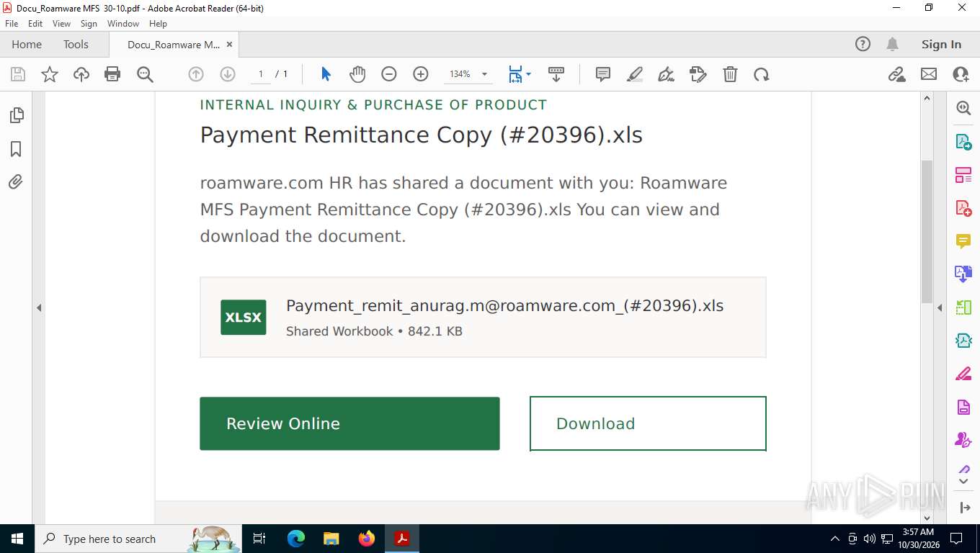Open Export PDF tool in right pane
Image resolution: width=980 pixels, height=553 pixels.
click(963, 142)
